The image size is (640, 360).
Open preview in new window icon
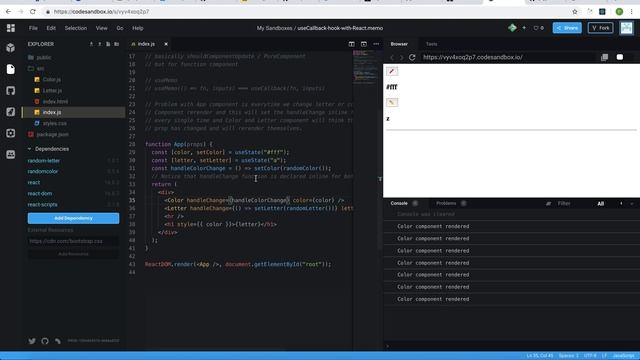(604, 58)
